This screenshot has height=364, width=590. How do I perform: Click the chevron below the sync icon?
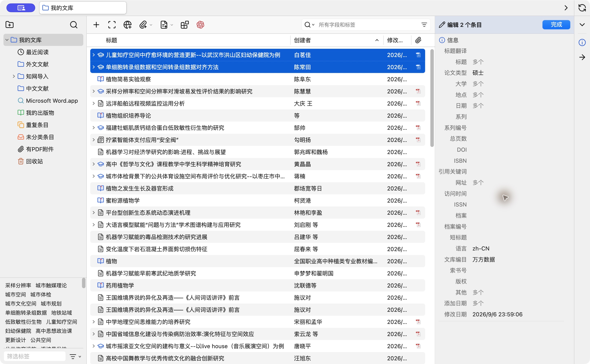click(x=582, y=24)
